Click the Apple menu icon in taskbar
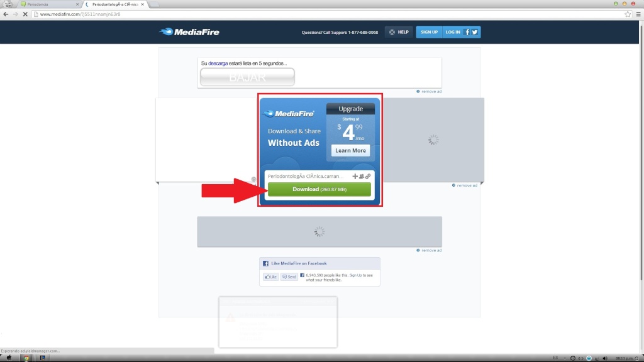 click(x=9, y=358)
